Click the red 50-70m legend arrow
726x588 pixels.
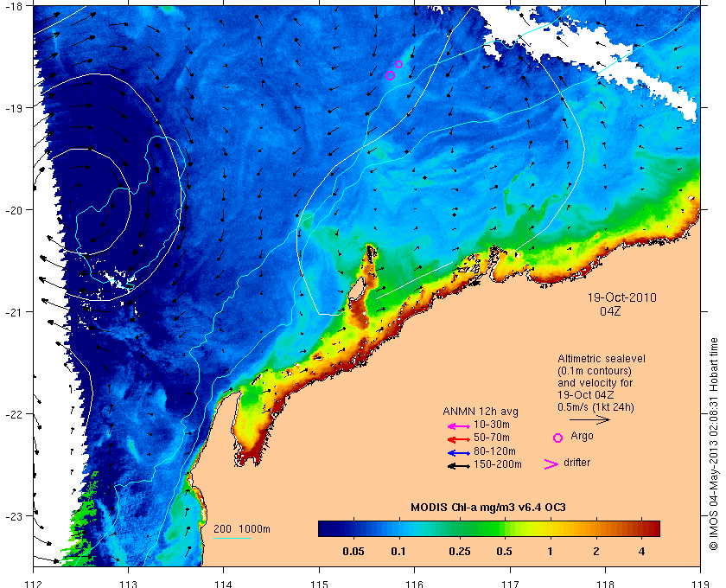459,439
